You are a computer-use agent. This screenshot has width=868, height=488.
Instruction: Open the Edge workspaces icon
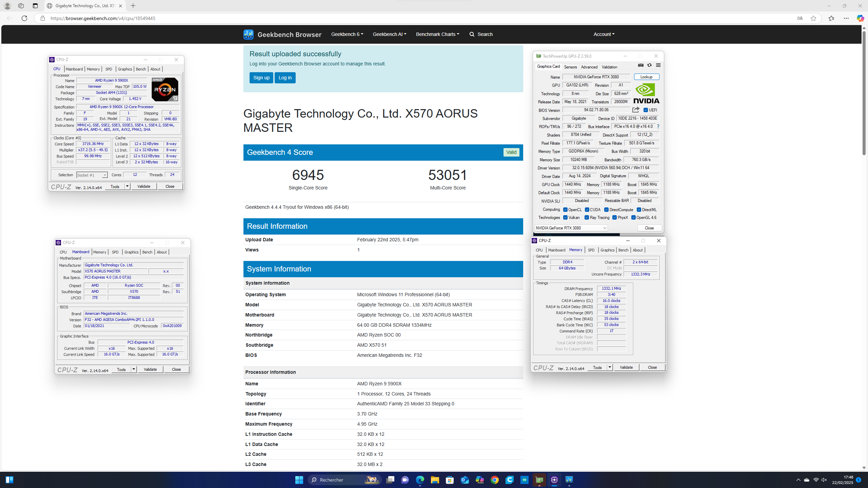tap(21, 6)
